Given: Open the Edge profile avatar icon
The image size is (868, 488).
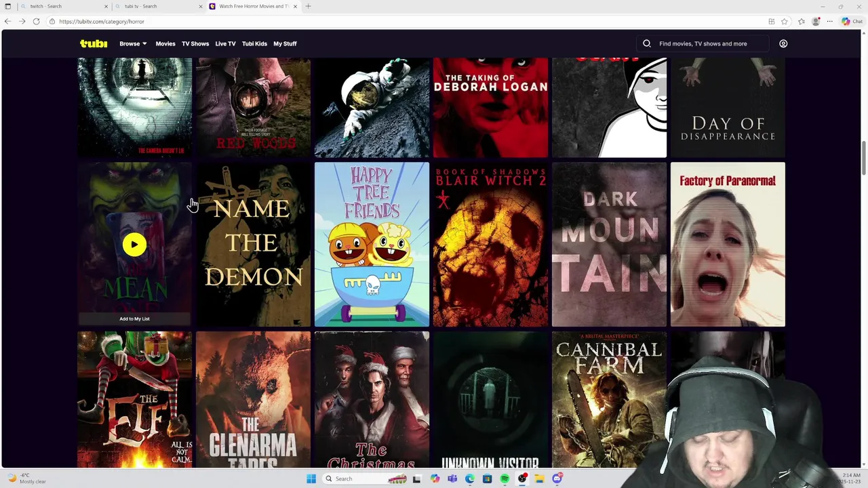Looking at the screenshot, I should [x=816, y=22].
